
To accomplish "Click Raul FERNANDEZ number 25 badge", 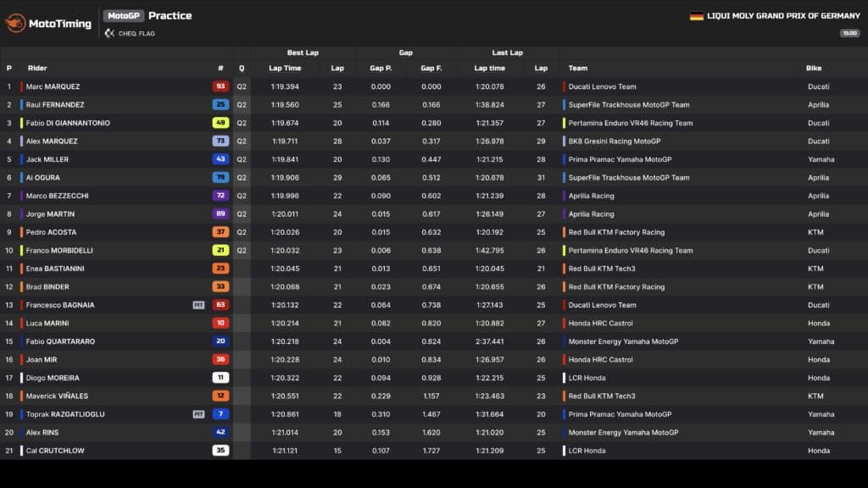I will (220, 104).
